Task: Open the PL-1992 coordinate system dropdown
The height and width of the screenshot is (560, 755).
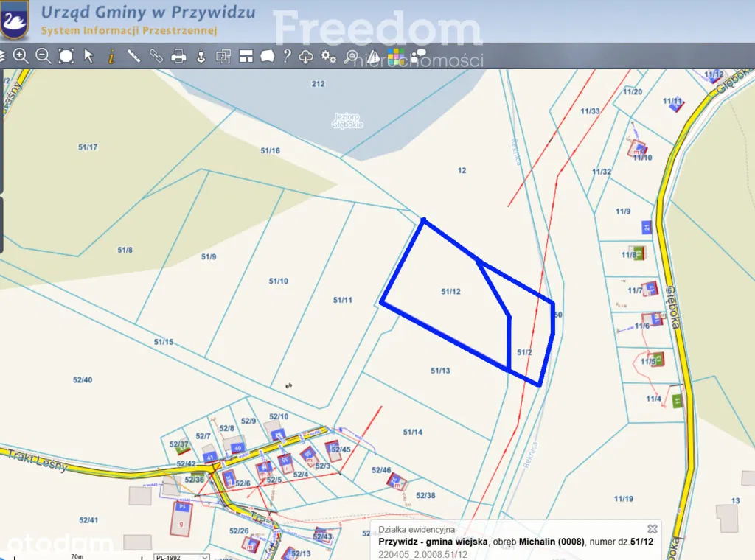Action: tap(181, 556)
